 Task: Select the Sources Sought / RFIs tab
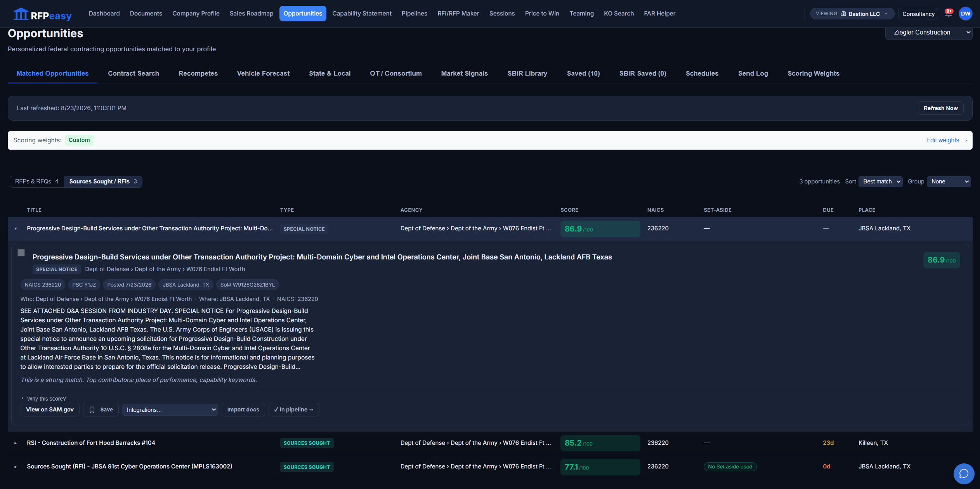click(103, 181)
